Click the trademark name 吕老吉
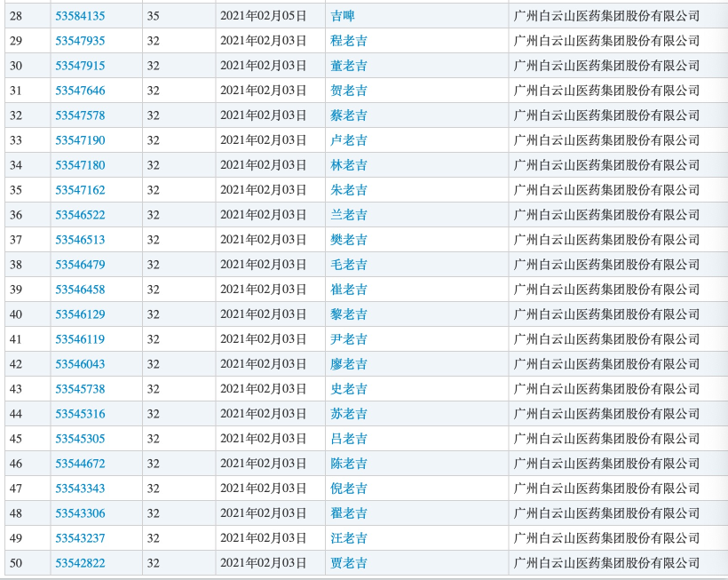The height and width of the screenshot is (580, 728). click(349, 439)
